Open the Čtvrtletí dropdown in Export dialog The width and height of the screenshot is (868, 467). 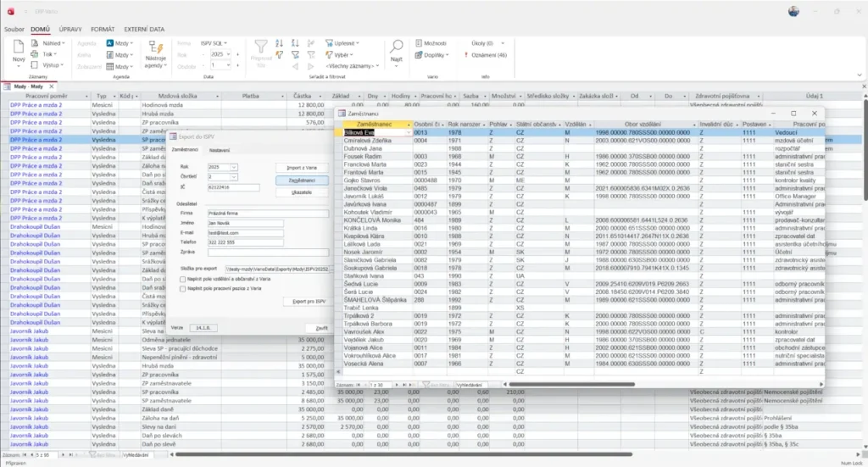click(234, 177)
